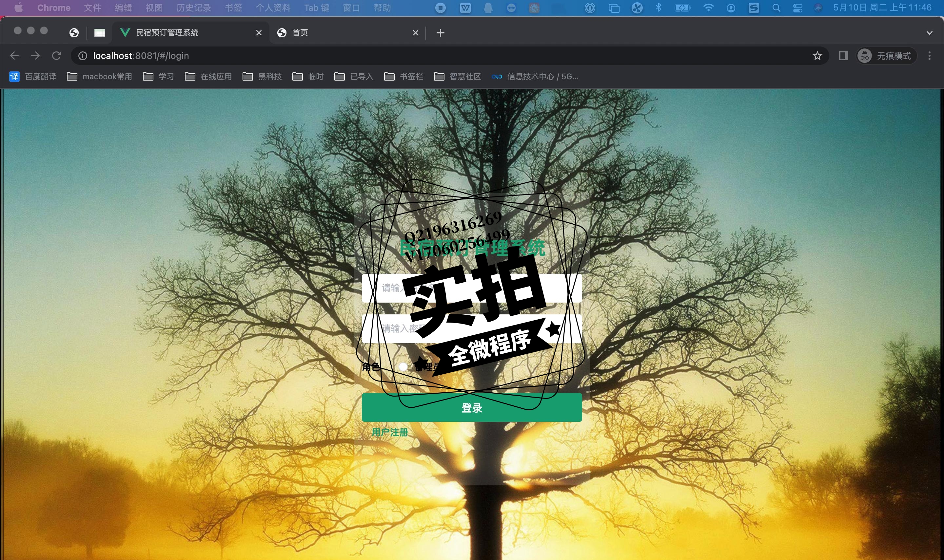This screenshot has height=560, width=944.
Task: Open the 已导入 bookmark folder
Action: point(354,77)
